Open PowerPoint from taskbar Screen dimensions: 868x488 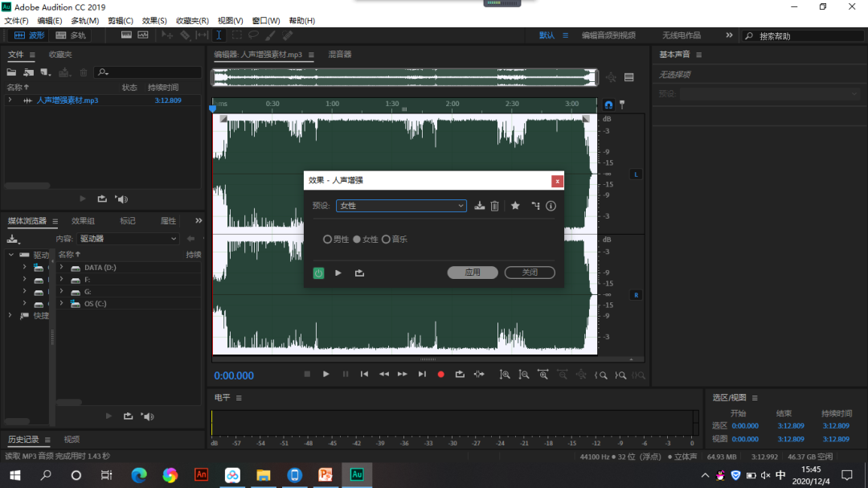325,474
